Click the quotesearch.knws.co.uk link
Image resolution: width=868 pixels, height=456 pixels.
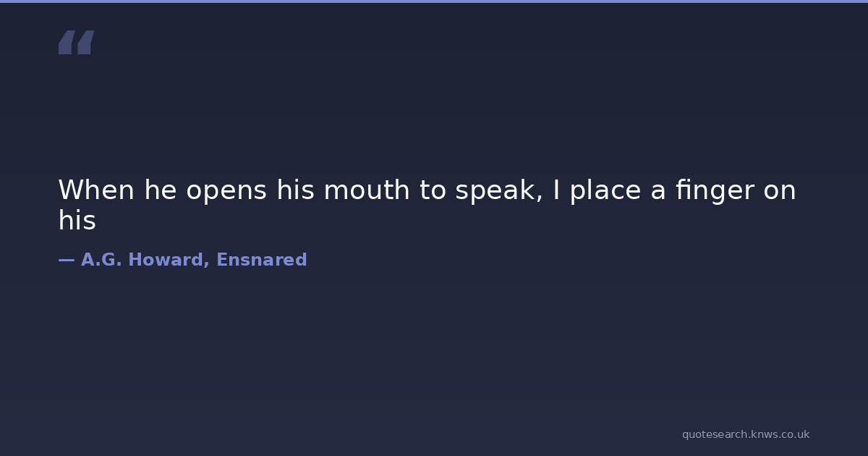[x=745, y=434]
